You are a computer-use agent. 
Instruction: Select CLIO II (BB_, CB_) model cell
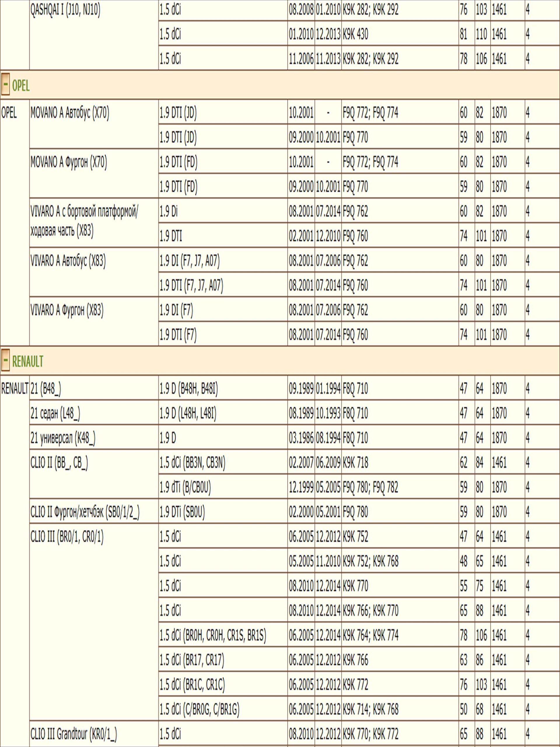(59, 463)
